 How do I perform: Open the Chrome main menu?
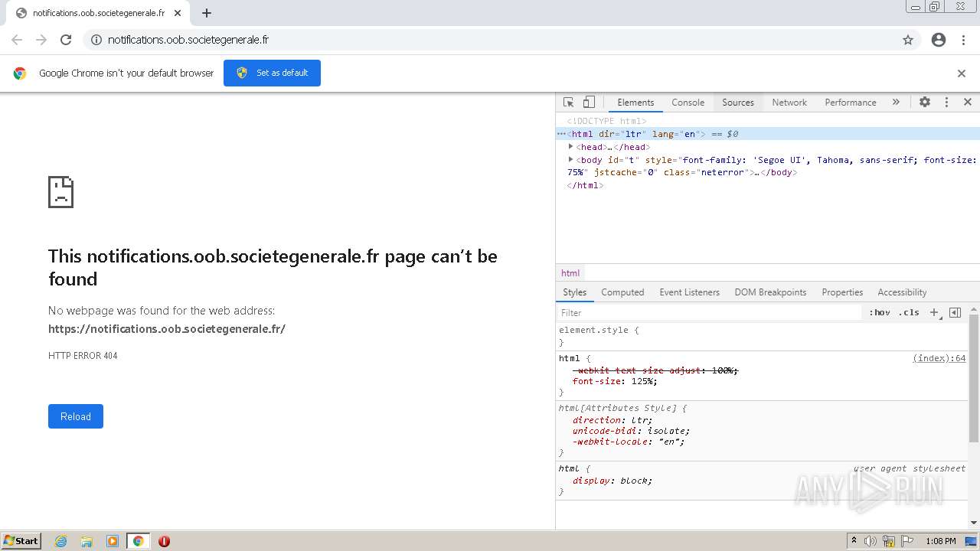964,40
